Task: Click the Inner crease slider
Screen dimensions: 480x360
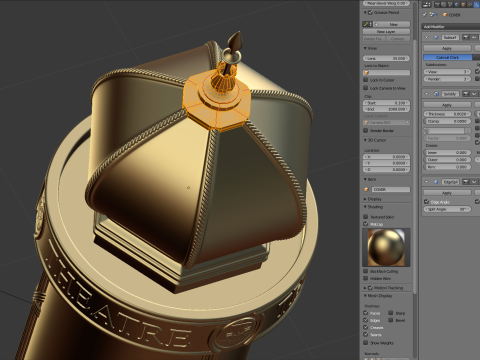Action: [447, 152]
